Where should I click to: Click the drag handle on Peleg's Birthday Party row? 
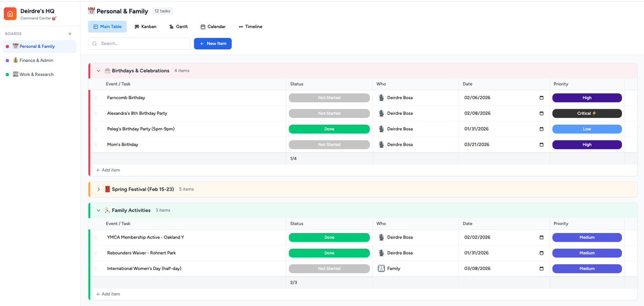coord(96,129)
